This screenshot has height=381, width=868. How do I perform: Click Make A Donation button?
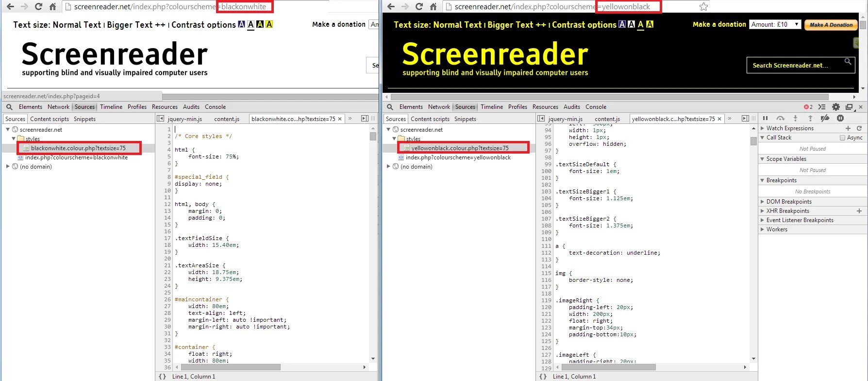coord(831,25)
